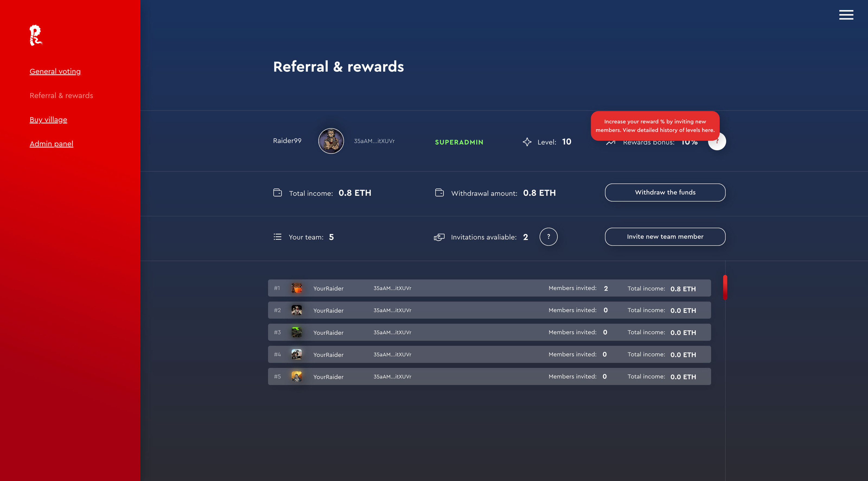868x481 pixels.
Task: Open Buy village page link
Action: pos(48,120)
